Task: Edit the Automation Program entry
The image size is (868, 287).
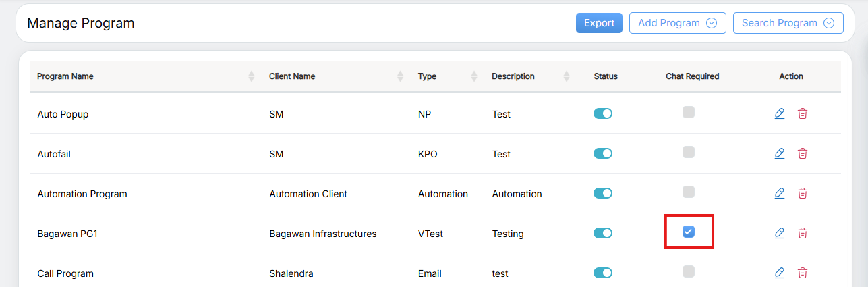Action: click(780, 193)
